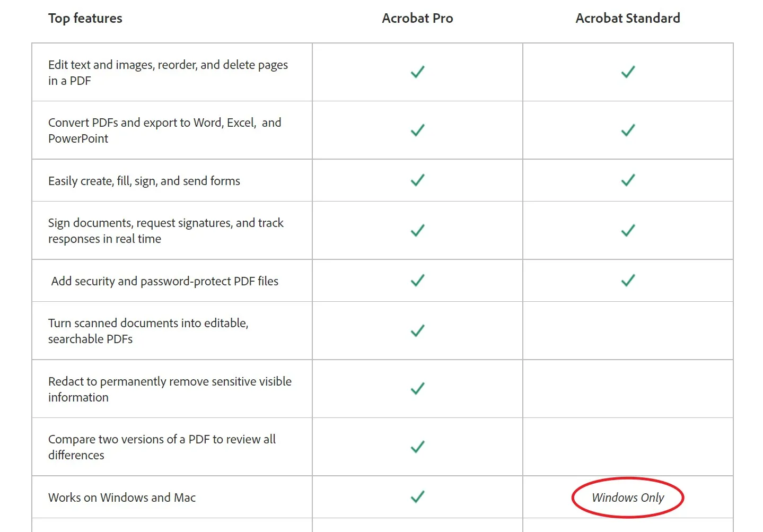Click Acrobat Pro checkmark for scanned documents row

[x=417, y=331]
